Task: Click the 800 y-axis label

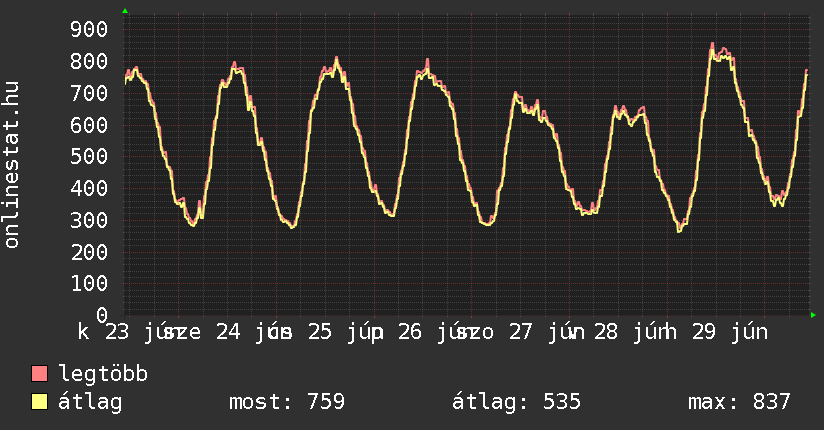Action: tap(89, 62)
